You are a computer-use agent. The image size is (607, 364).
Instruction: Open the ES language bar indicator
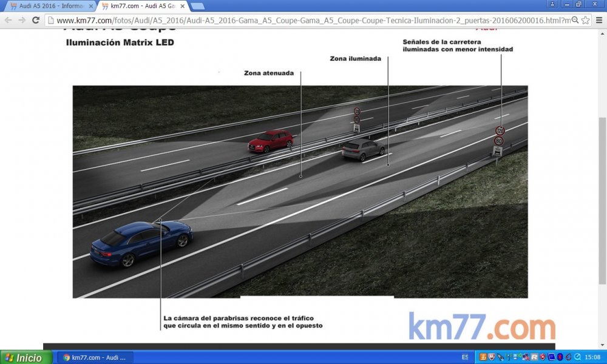click(x=465, y=357)
